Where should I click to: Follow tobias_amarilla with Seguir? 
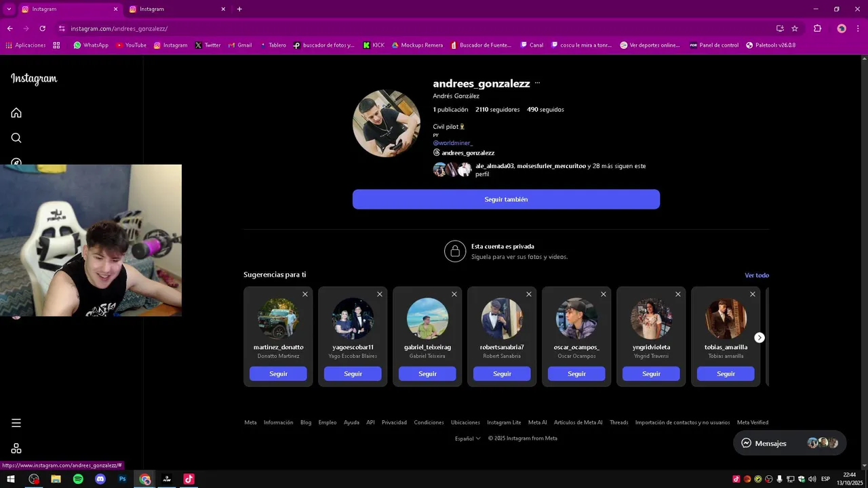726,373
